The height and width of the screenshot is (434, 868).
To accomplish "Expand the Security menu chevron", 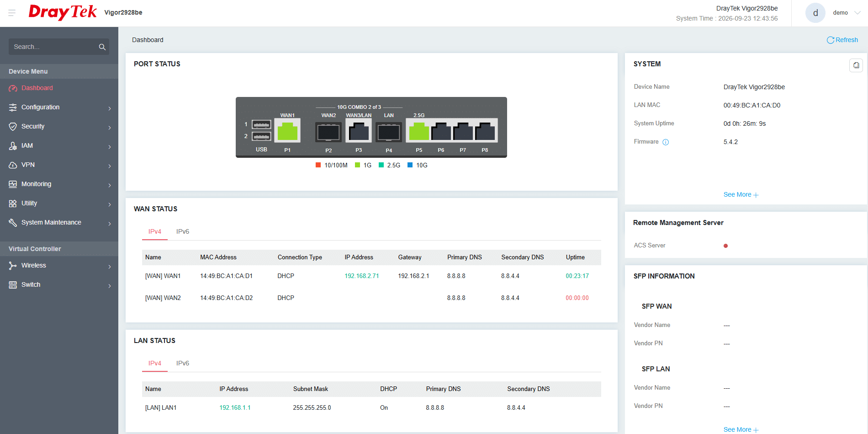I will [110, 128].
